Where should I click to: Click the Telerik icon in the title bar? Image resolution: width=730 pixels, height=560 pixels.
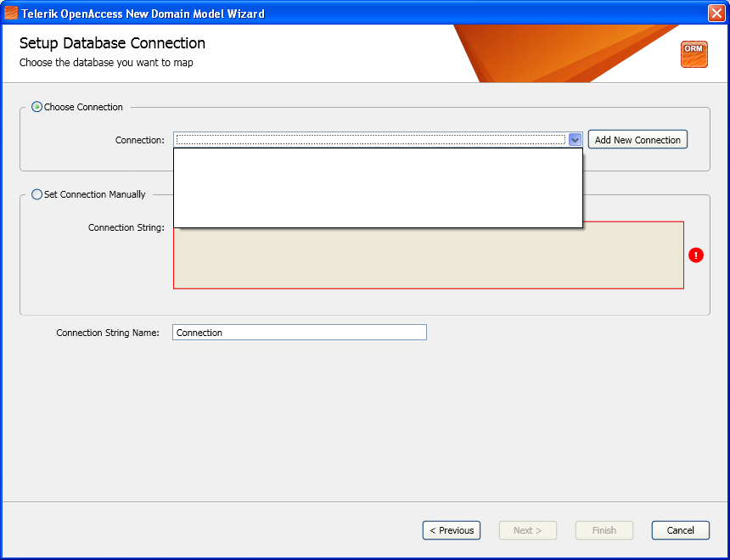[11, 13]
